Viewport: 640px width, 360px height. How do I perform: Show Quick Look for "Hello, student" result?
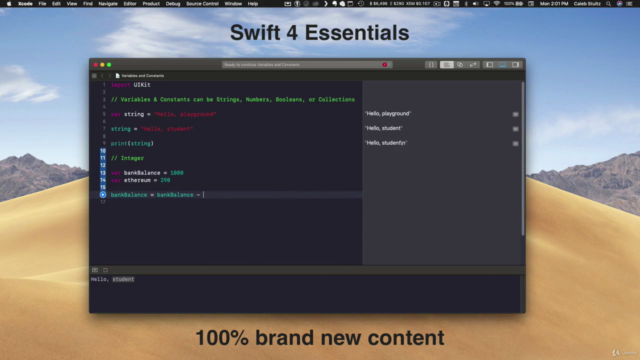[516, 129]
